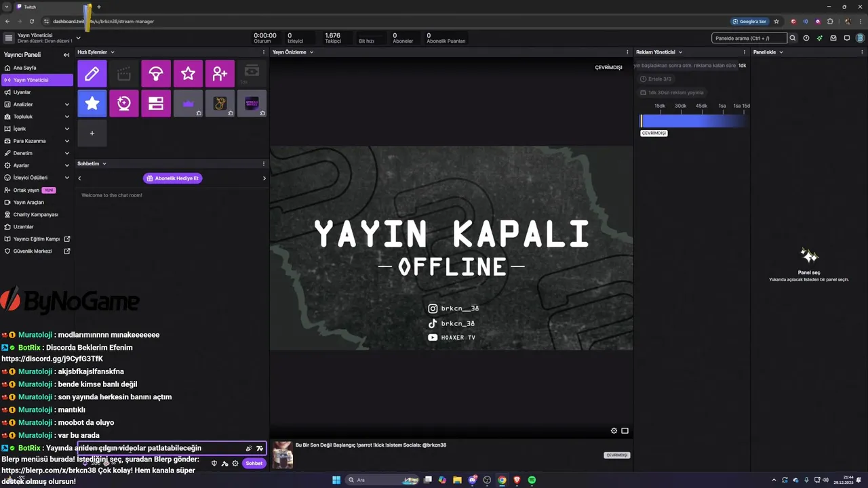Focus the Panelde arama search field
Image resolution: width=868 pixels, height=488 pixels.
749,38
